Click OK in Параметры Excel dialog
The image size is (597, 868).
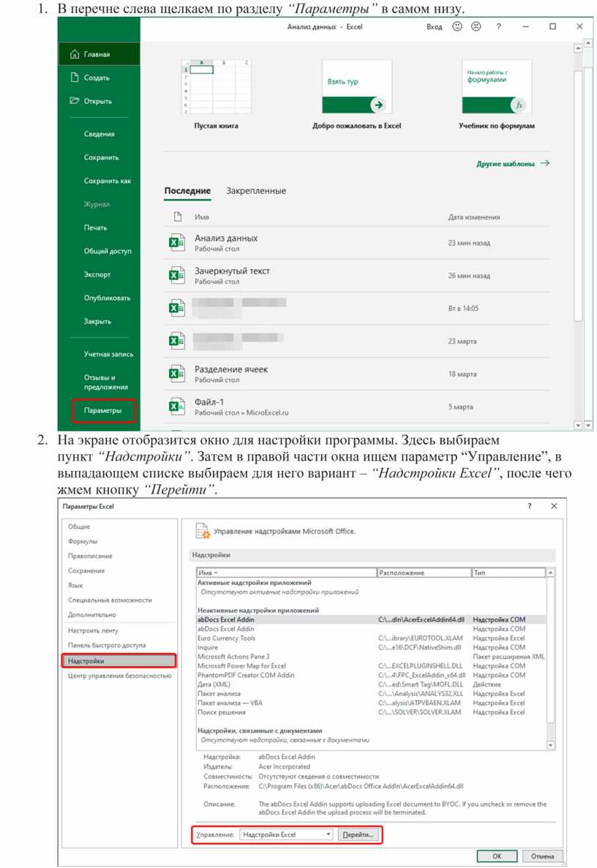coord(497,856)
